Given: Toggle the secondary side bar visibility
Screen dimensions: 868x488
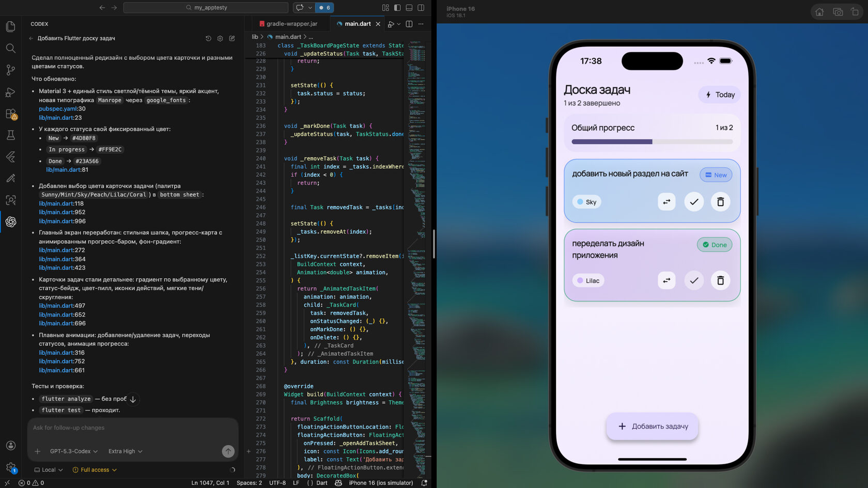Looking at the screenshot, I should pyautogui.click(x=421, y=8).
